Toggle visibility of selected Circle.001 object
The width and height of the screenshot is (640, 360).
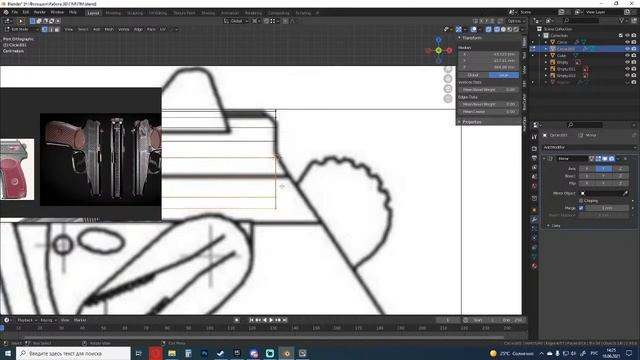pyautogui.click(x=627, y=49)
